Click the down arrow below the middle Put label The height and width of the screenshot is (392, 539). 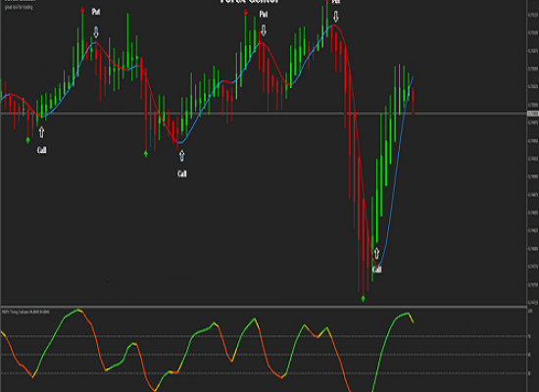coord(264,30)
